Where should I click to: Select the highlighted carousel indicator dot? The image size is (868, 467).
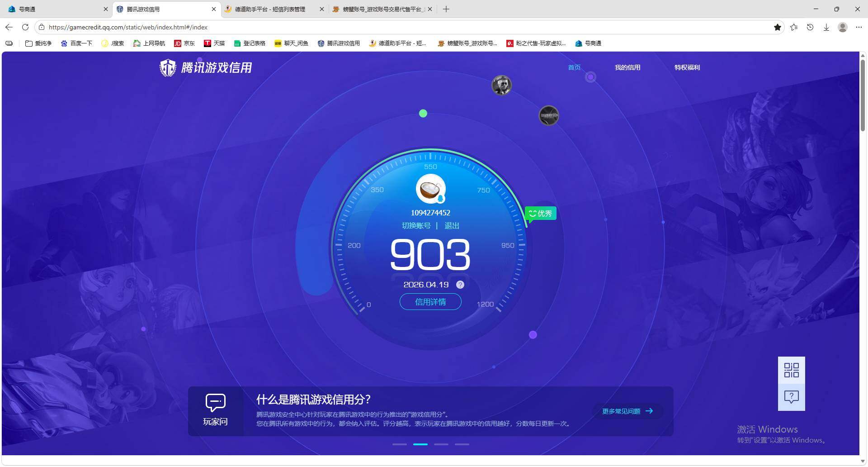pyautogui.click(x=420, y=444)
